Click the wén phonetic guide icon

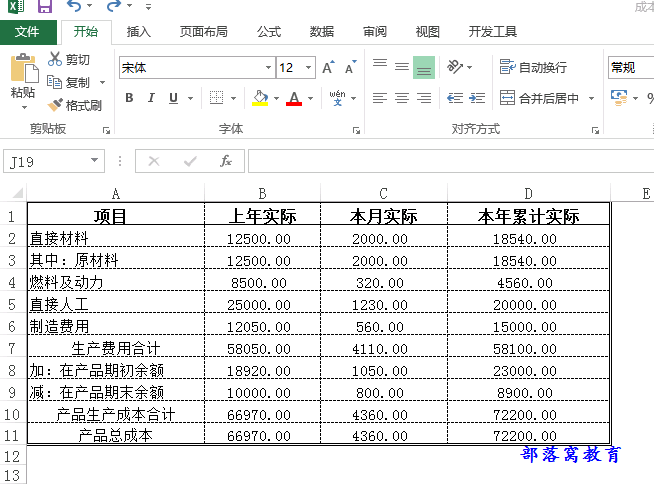[337, 98]
